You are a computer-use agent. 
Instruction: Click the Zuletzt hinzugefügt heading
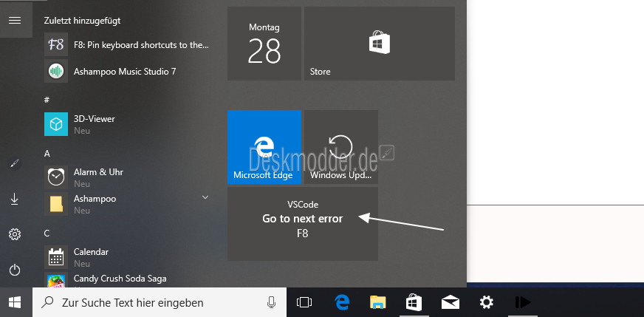[82, 21]
